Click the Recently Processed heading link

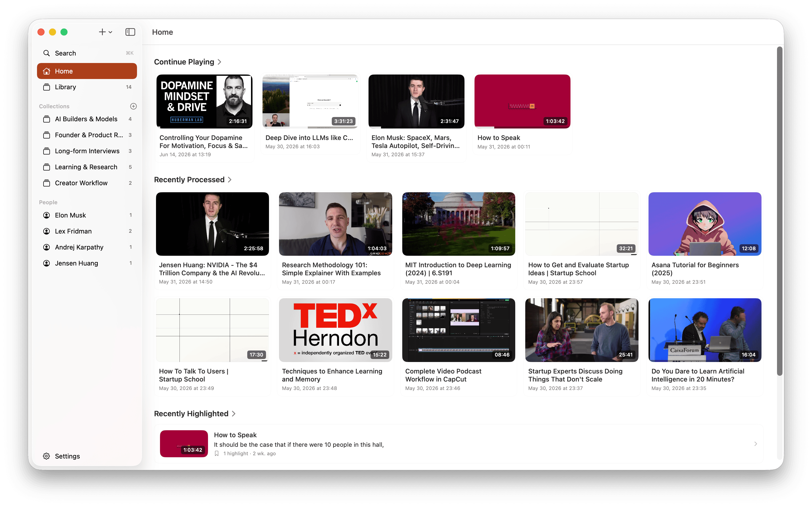point(189,180)
